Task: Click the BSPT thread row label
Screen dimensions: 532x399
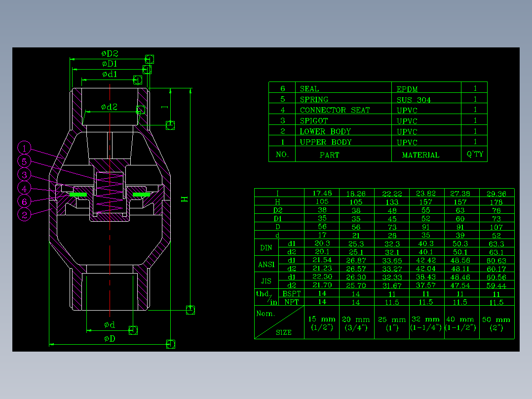Action: (x=292, y=294)
